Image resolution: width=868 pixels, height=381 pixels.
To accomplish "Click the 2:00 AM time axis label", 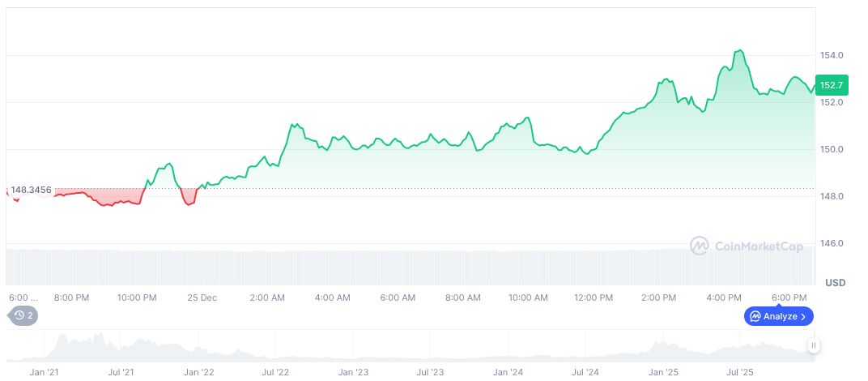I will coord(267,298).
